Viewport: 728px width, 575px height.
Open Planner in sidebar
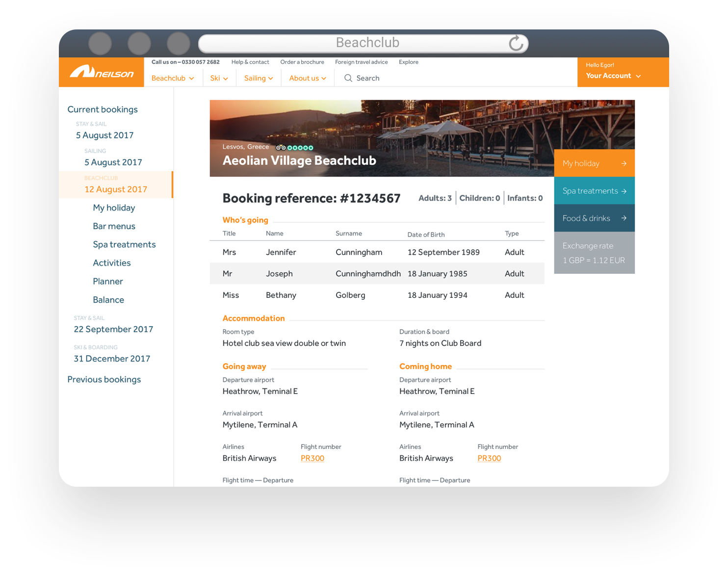click(x=108, y=282)
